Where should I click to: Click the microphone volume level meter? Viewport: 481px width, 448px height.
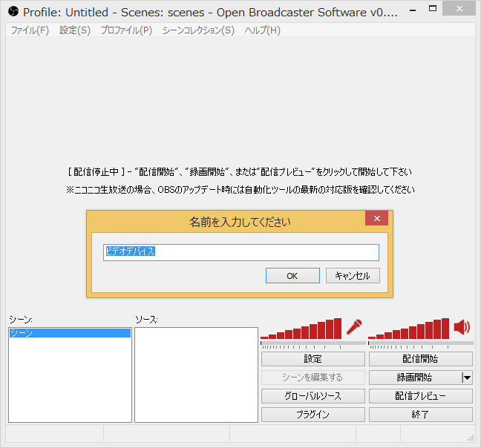pyautogui.click(x=301, y=329)
